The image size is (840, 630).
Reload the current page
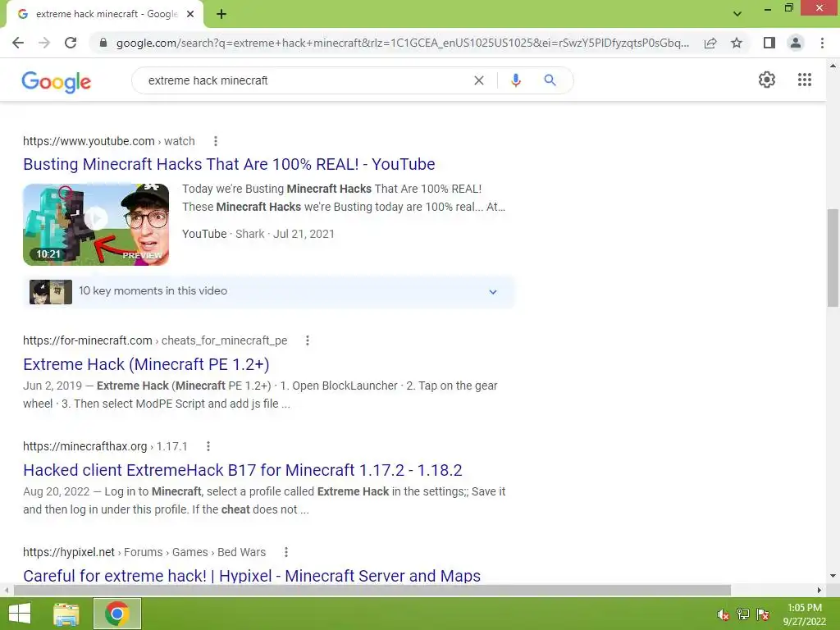click(71, 43)
